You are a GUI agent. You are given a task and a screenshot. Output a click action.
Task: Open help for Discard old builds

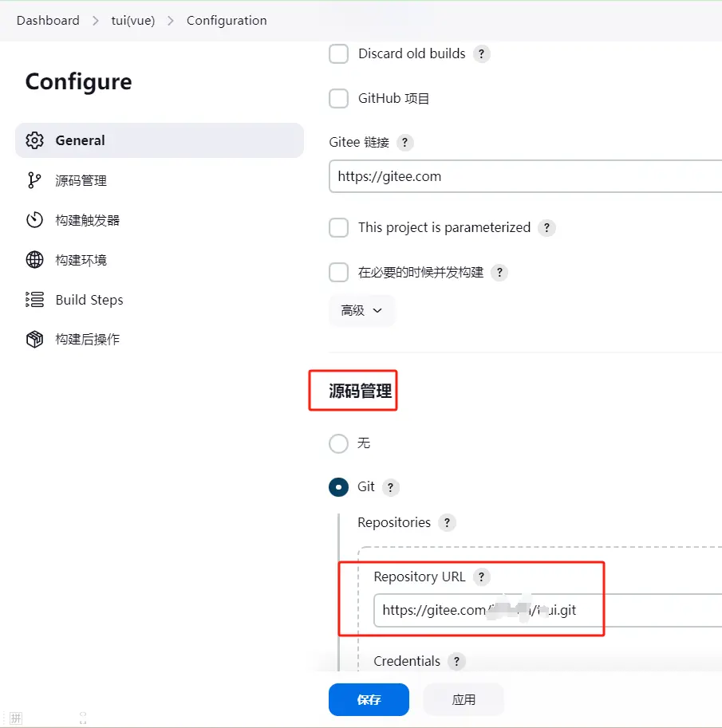click(x=481, y=54)
